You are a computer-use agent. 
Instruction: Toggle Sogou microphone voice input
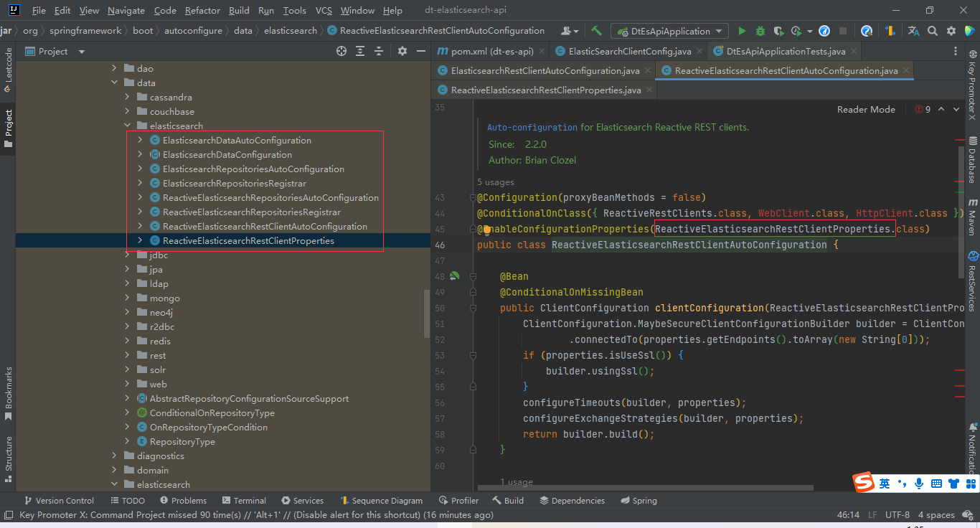918,484
